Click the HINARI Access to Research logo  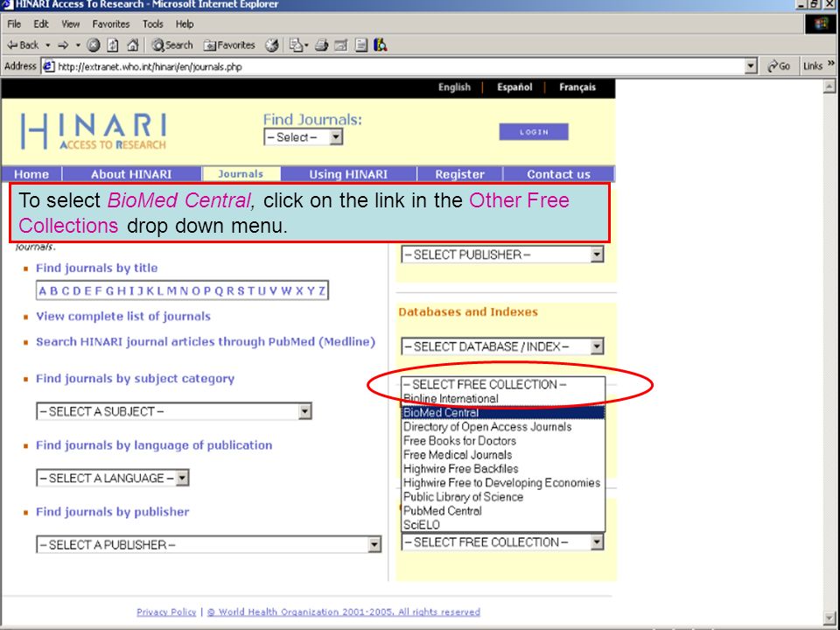tap(94, 131)
